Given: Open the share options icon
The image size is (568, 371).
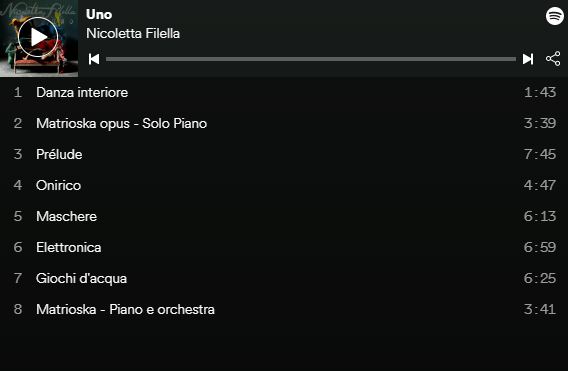Looking at the screenshot, I should click(553, 59).
